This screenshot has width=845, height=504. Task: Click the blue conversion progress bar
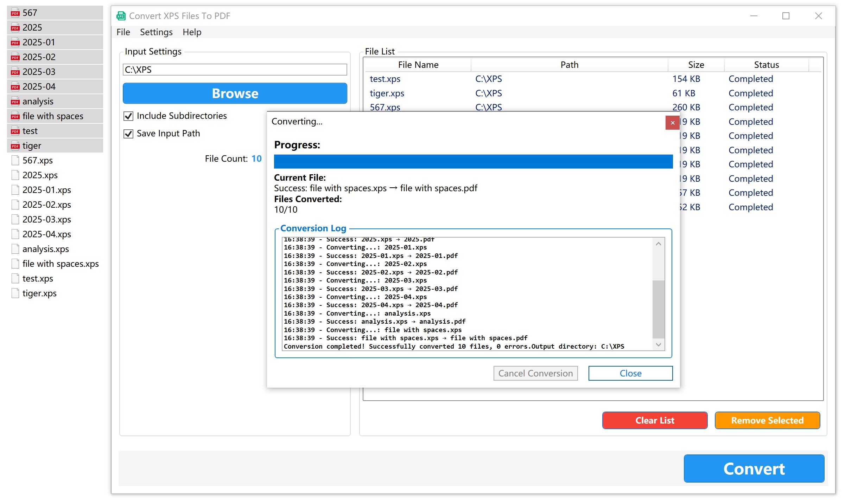(473, 162)
